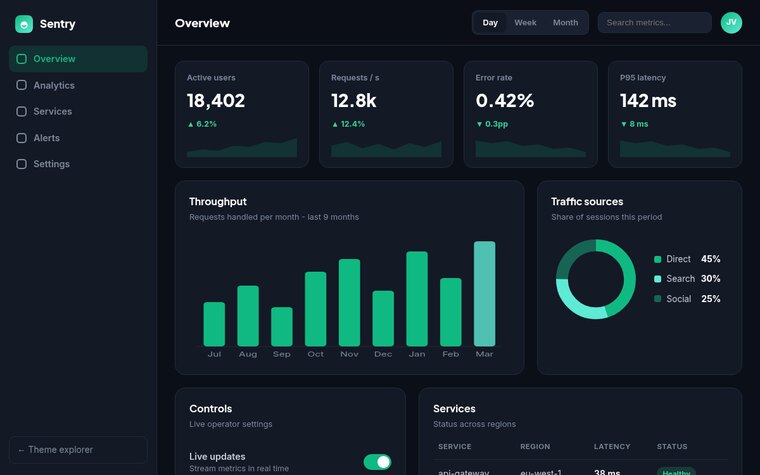This screenshot has height=475, width=760.
Task: Open the Settings sidebar icon
Action: coord(21,164)
